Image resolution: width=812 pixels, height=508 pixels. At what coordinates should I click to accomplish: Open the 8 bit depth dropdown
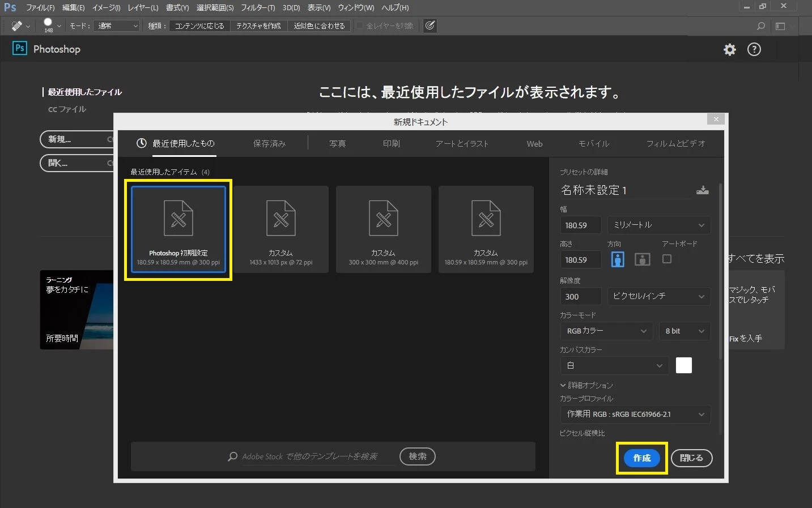[685, 331]
